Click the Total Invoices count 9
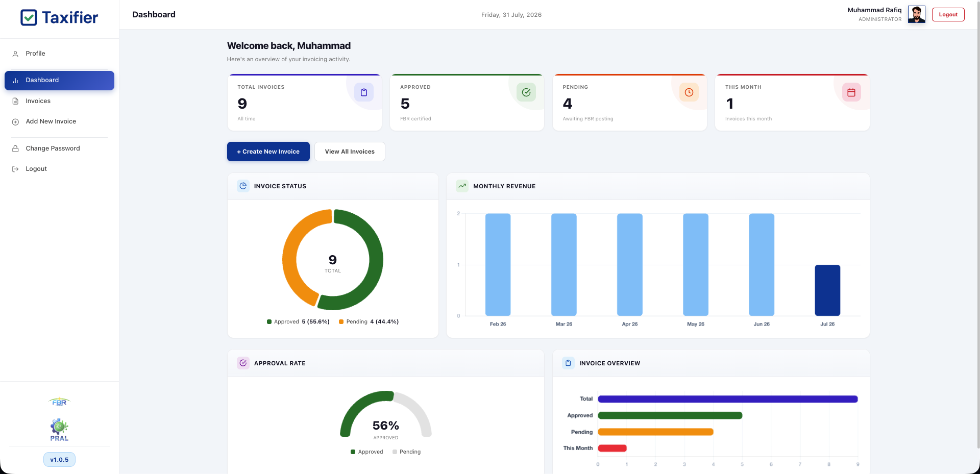The height and width of the screenshot is (474, 980). 242,104
